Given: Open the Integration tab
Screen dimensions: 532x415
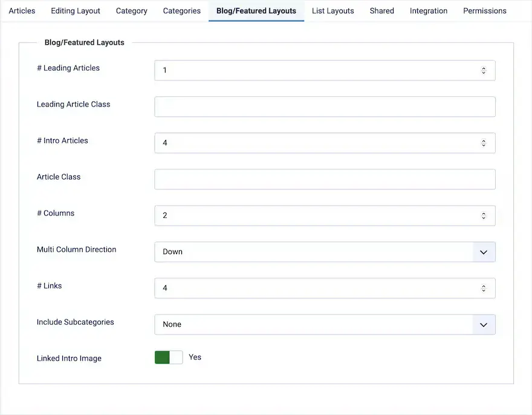Looking at the screenshot, I should [429, 11].
